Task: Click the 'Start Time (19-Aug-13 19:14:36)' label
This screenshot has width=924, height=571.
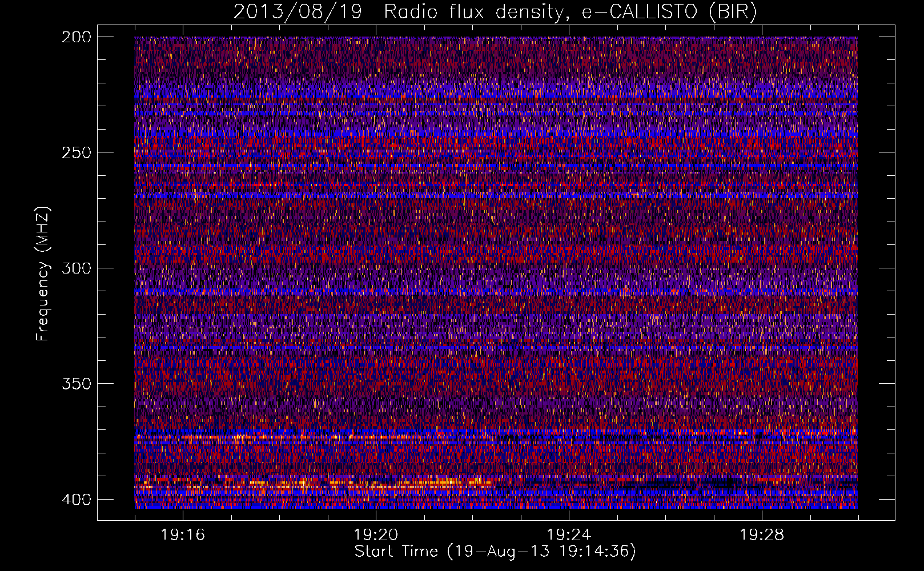Action: pos(495,552)
